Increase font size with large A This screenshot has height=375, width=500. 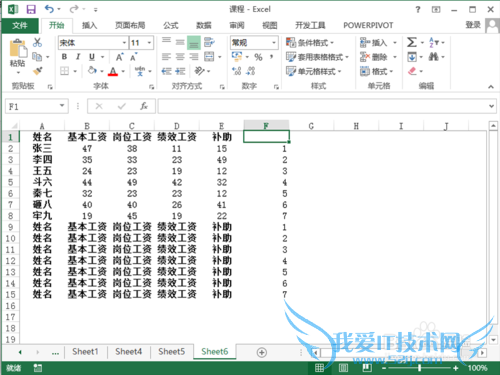pos(120,57)
